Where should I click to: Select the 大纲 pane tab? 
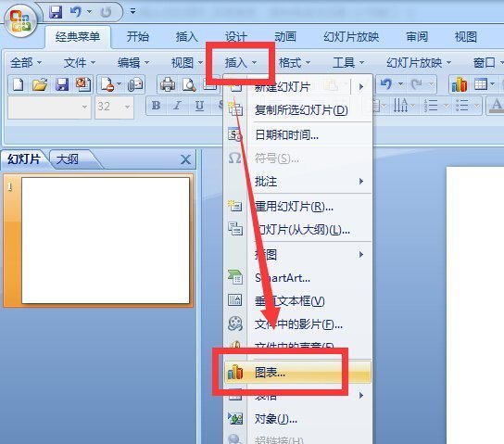point(68,159)
